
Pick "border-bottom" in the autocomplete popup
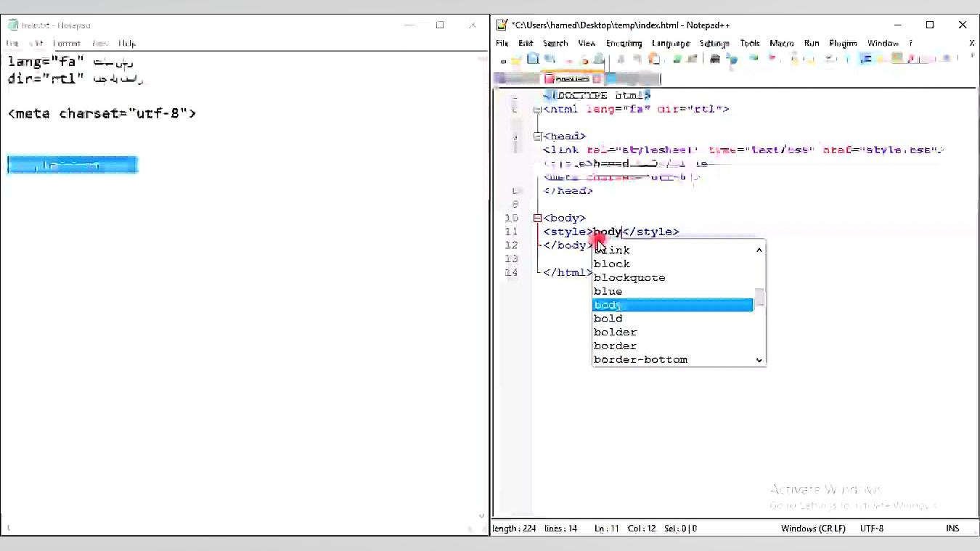pos(640,359)
